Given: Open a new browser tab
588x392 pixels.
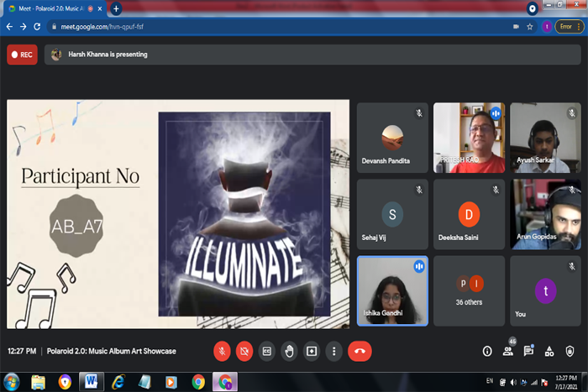Looking at the screenshot, I should (x=116, y=8).
